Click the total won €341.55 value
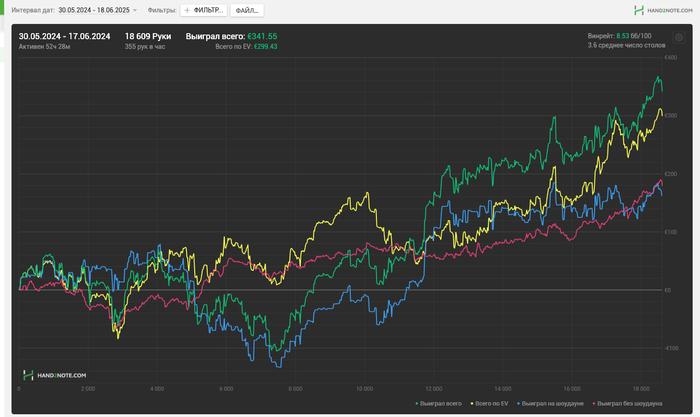 click(x=262, y=36)
